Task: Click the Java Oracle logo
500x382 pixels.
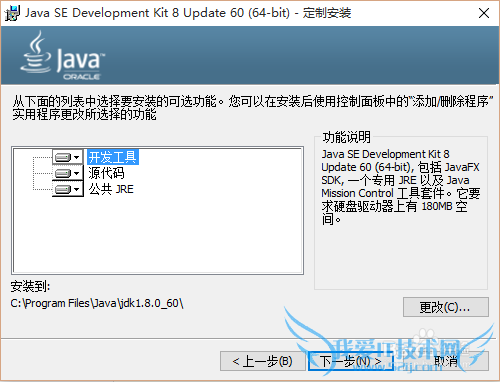Action: (62, 56)
